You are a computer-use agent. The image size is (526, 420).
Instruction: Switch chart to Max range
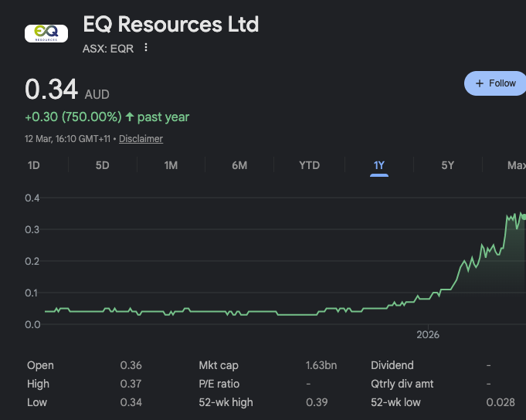(516, 165)
